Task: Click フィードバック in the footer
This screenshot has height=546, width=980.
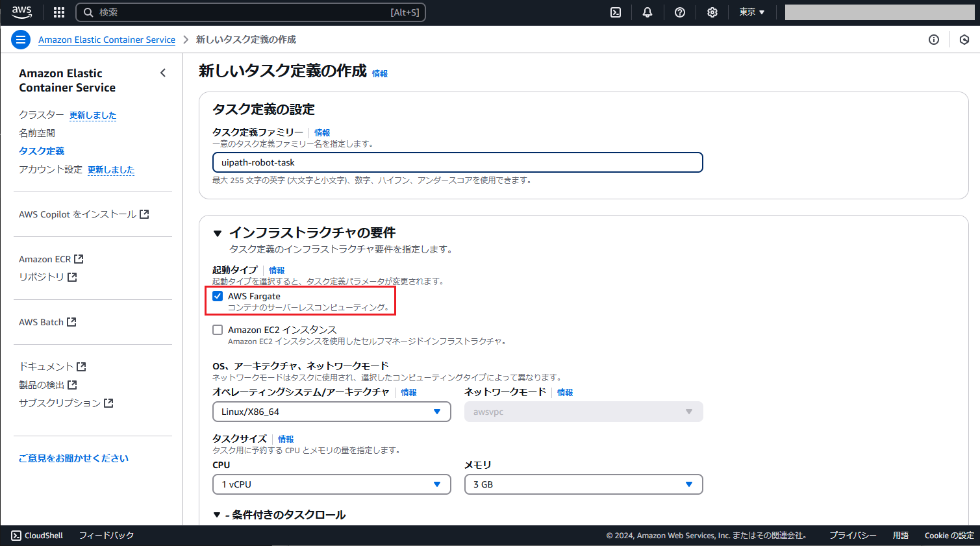Action: (107, 536)
